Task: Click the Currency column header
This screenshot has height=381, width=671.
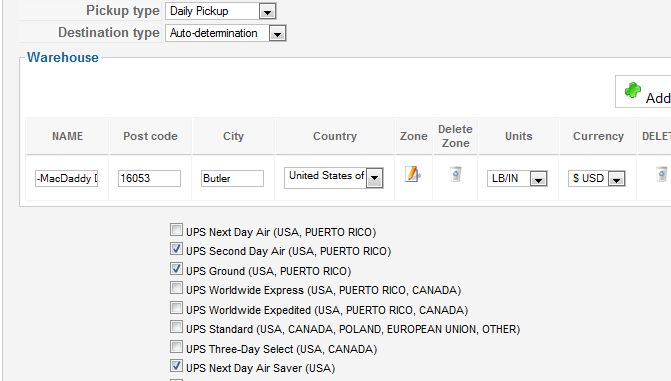Action: 598,136
